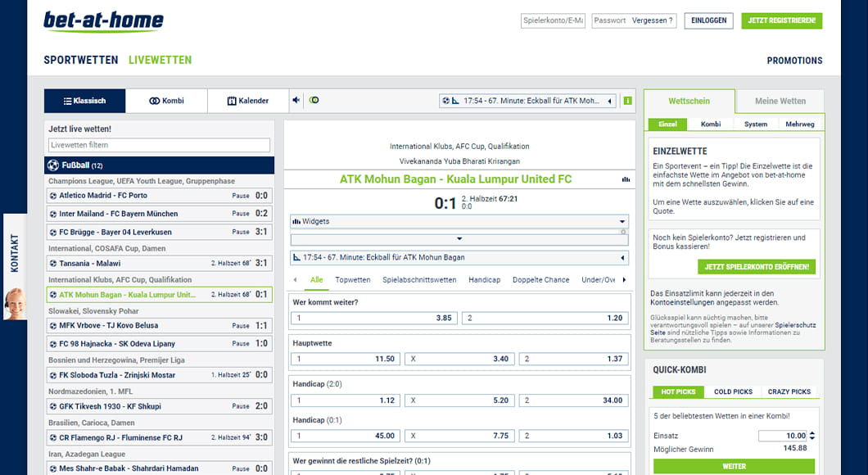
Task: Click the ball icon on the CR Flamengo RJ row
Action: (x=53, y=438)
